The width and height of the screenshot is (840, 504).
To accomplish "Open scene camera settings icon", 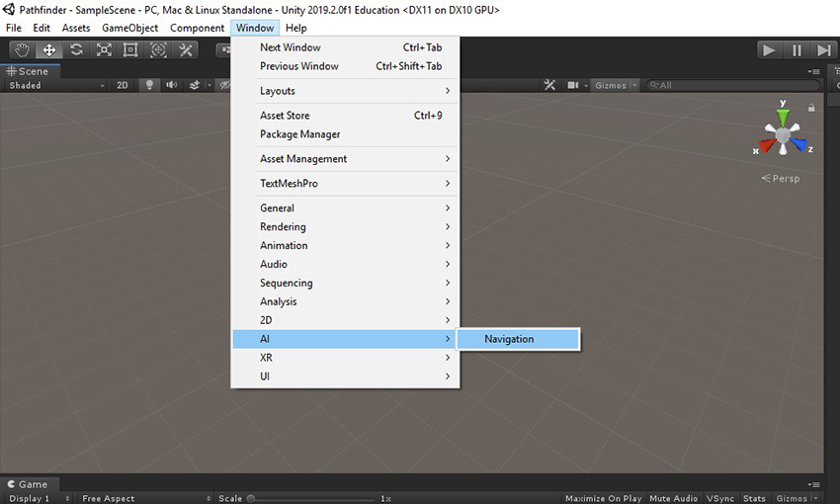I will coord(573,85).
